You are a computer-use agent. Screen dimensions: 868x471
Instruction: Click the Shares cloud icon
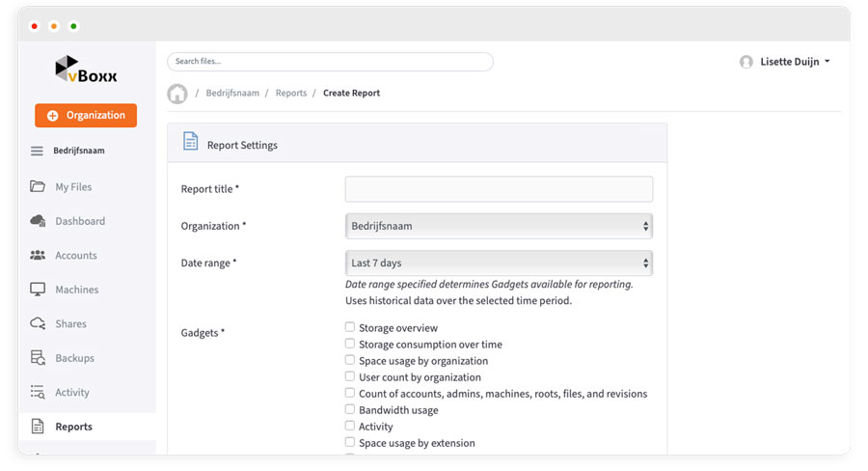(38, 324)
